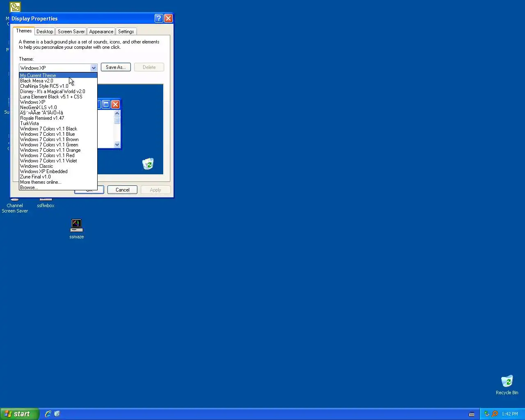Click the orange magnifier tray icon
Viewport: 525px width, 420px height.
coord(495,414)
